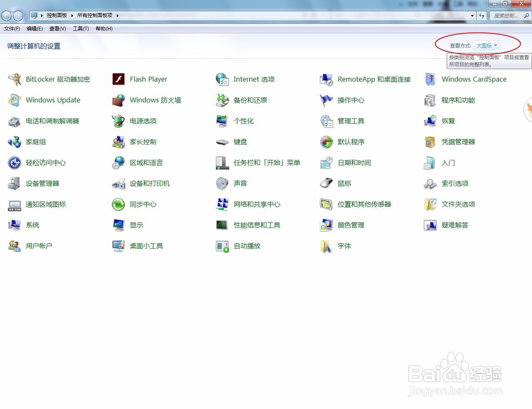Click inside the 搜索控制面板 search box
This screenshot has height=409, width=532.
point(506,15)
